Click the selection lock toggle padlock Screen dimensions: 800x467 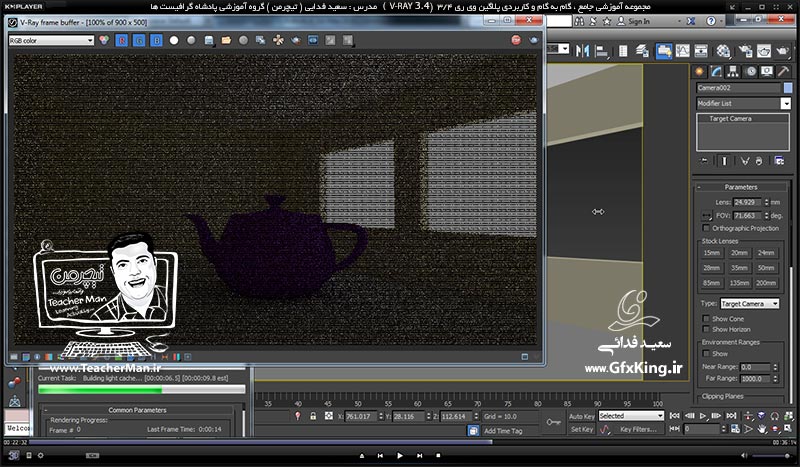(313, 416)
